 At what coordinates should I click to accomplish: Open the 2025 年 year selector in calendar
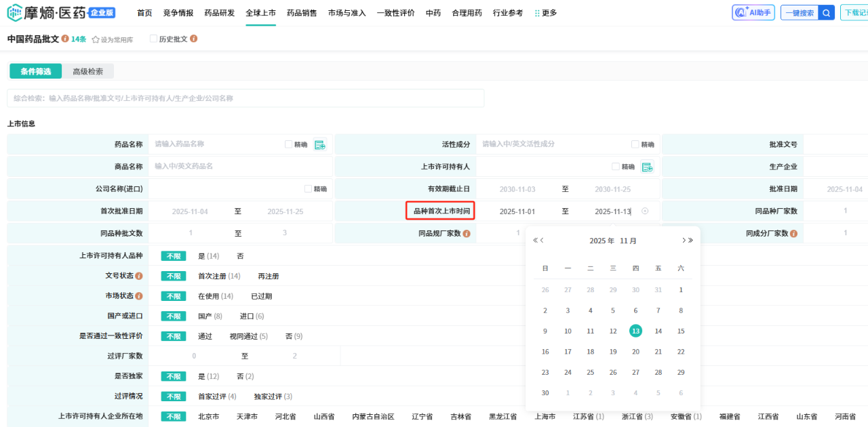coord(601,241)
